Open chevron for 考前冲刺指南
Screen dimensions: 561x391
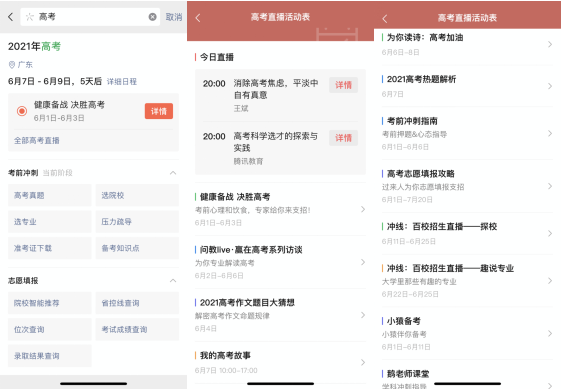coord(550,133)
